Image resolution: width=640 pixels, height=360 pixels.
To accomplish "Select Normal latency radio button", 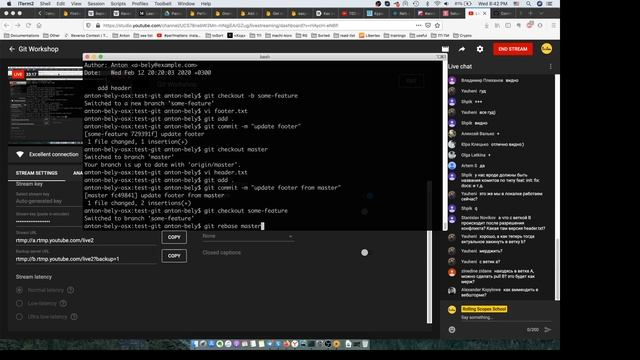I will (19, 290).
